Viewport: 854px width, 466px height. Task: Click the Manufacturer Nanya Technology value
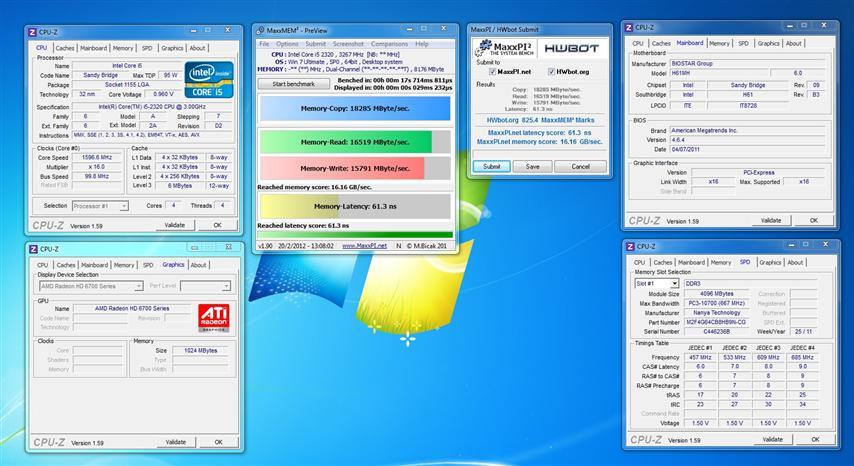tap(717, 313)
